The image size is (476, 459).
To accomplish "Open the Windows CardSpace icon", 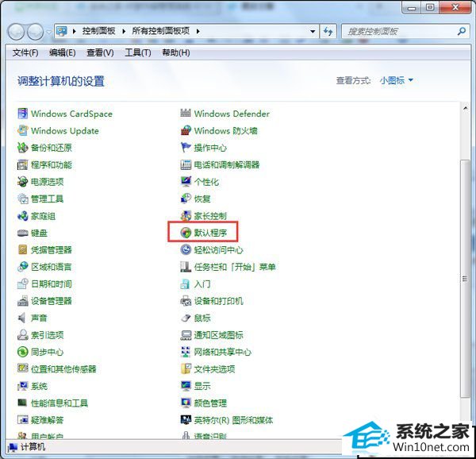I will pyautogui.click(x=23, y=114).
